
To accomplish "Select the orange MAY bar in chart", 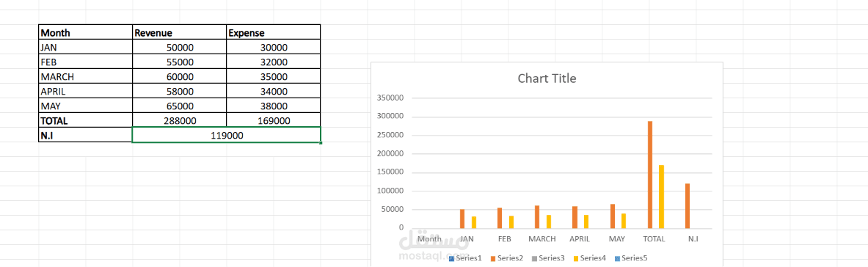I will [x=612, y=216].
